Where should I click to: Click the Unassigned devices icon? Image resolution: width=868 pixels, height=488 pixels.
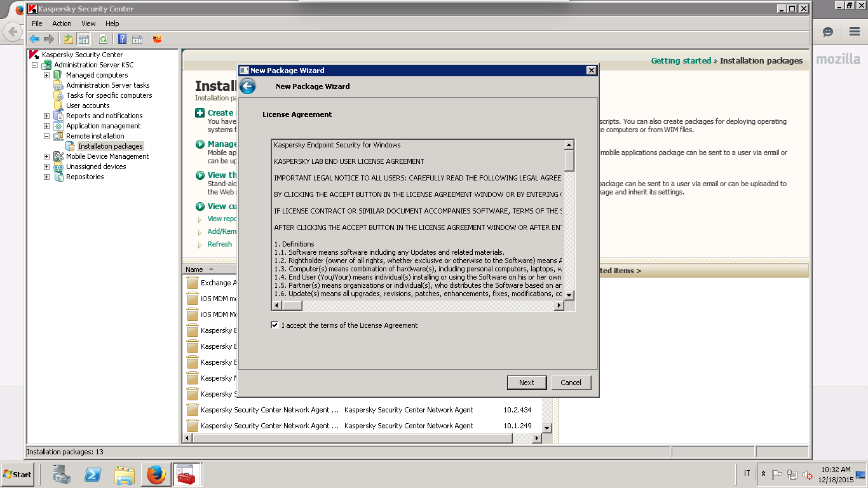pos(58,166)
